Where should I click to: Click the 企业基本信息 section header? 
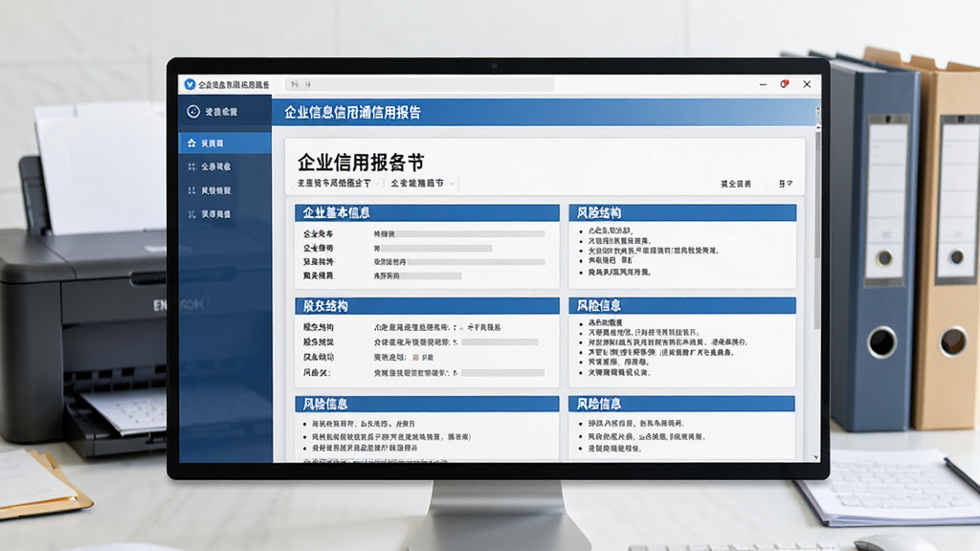[427, 213]
